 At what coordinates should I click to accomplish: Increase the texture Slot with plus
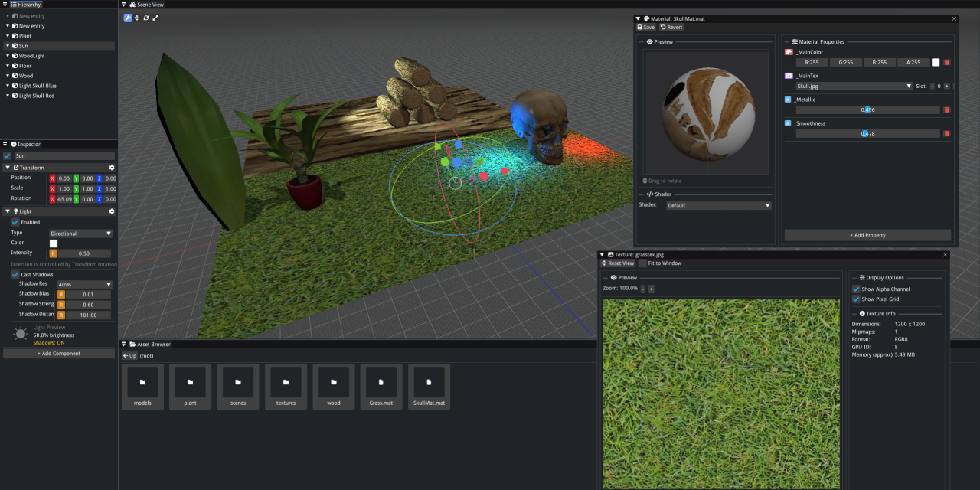click(946, 87)
